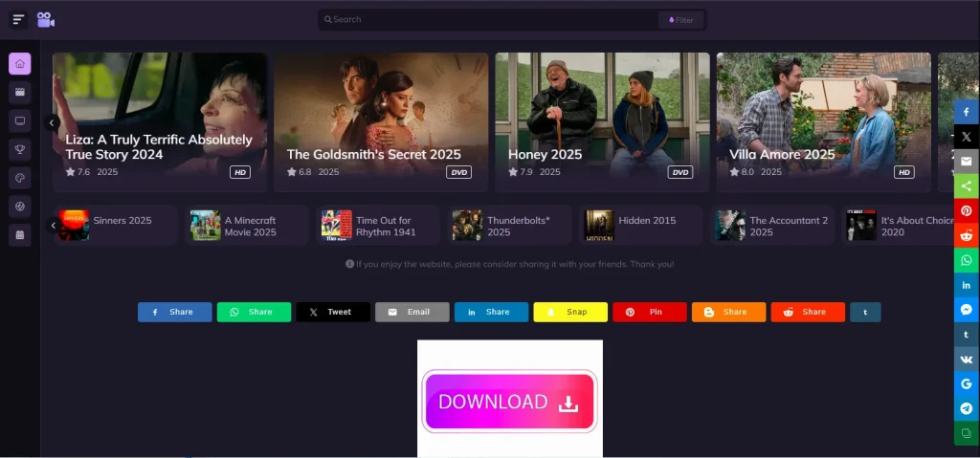Open The Goldsmith's Secret 2025 card
This screenshot has height=458, width=980.
click(381, 121)
